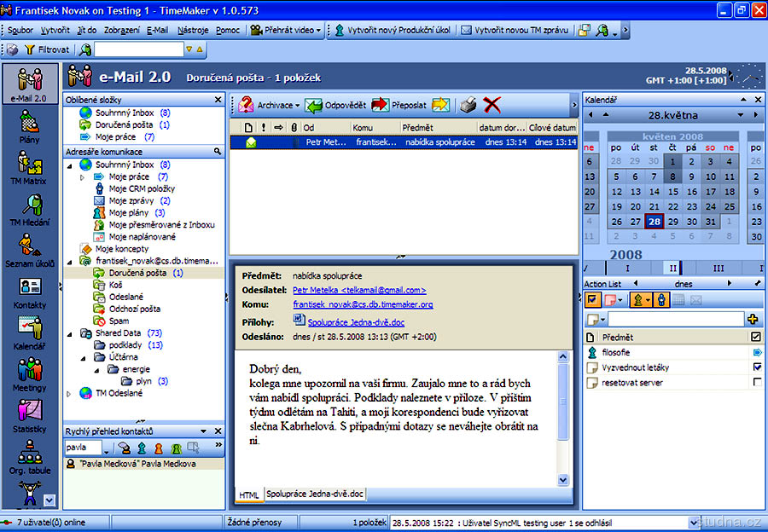
Task: Open Meetingy sidebar module
Action: (x=29, y=375)
